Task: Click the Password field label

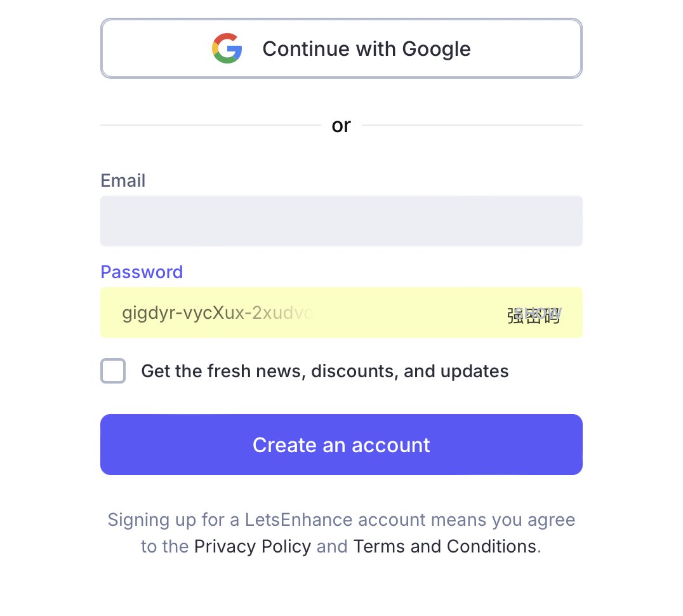Action: 142,272
